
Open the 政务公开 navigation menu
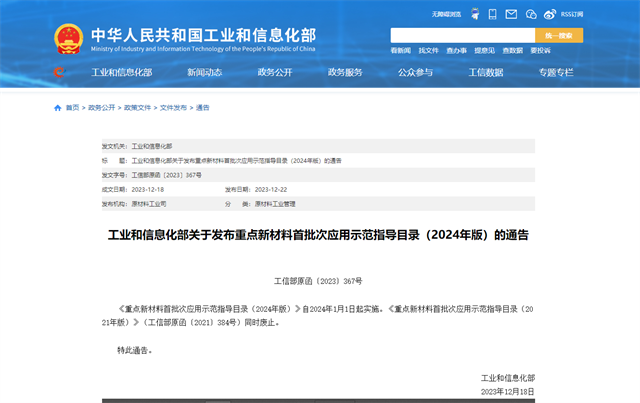click(x=275, y=73)
